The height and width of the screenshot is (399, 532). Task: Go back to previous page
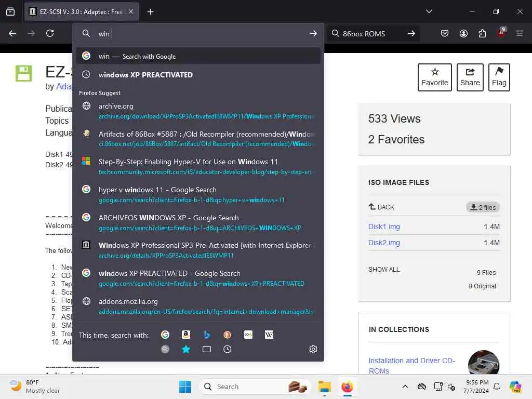click(12, 33)
